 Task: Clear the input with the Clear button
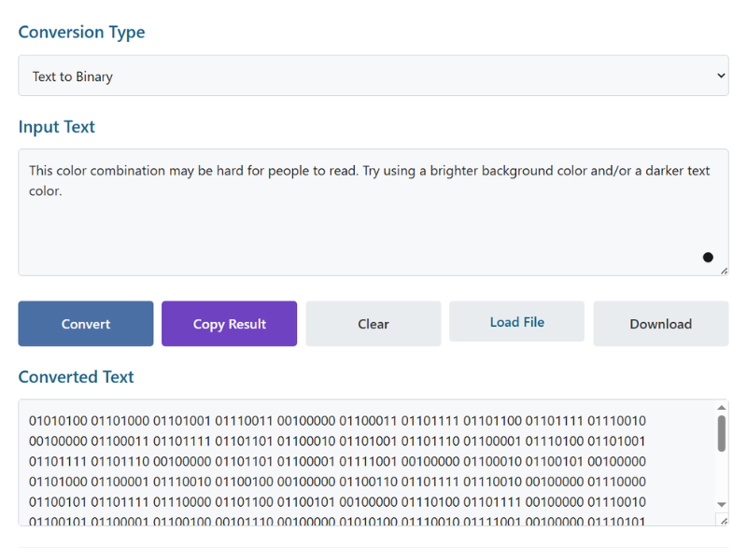click(x=373, y=324)
